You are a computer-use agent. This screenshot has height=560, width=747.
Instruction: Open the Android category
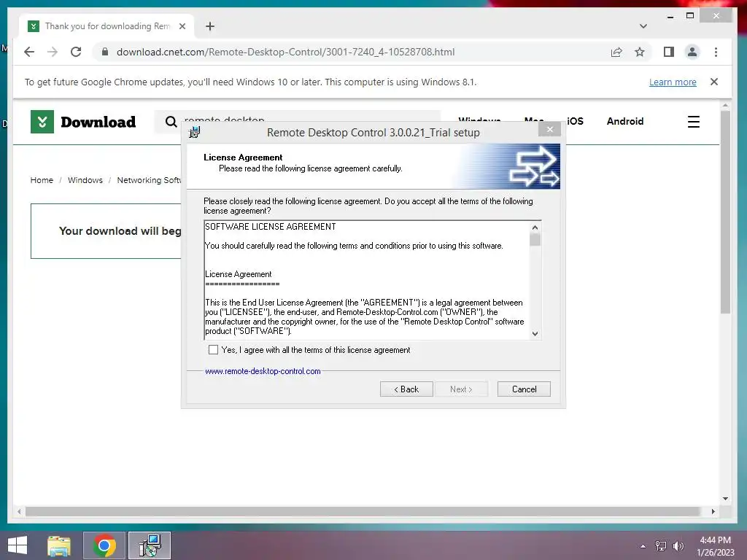625,121
